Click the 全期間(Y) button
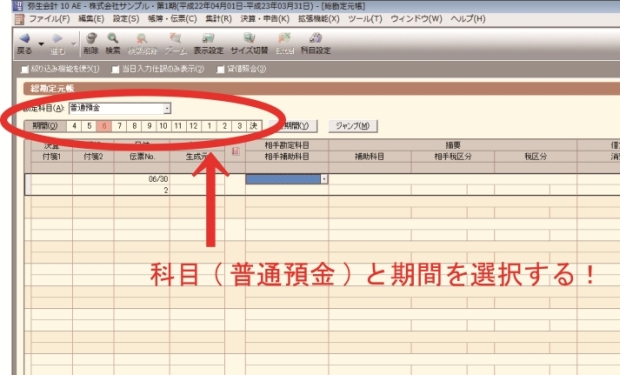Viewport: 620px width, 375px height. pos(293,126)
